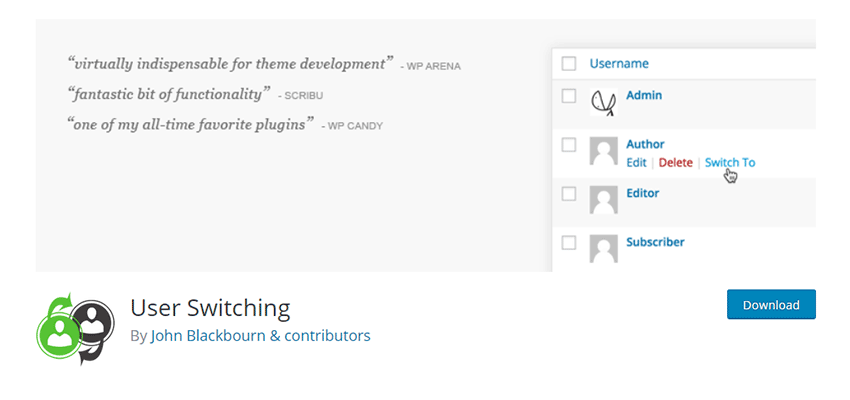Screen dimensions: 850x400
Task: Click the Editor user avatar placeholder
Action: (603, 200)
